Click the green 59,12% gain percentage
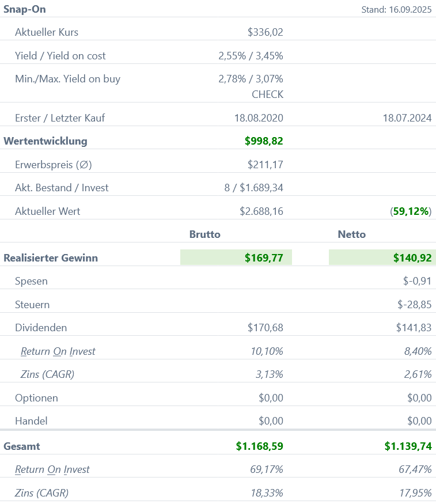This screenshot has height=504, width=436. [411, 211]
